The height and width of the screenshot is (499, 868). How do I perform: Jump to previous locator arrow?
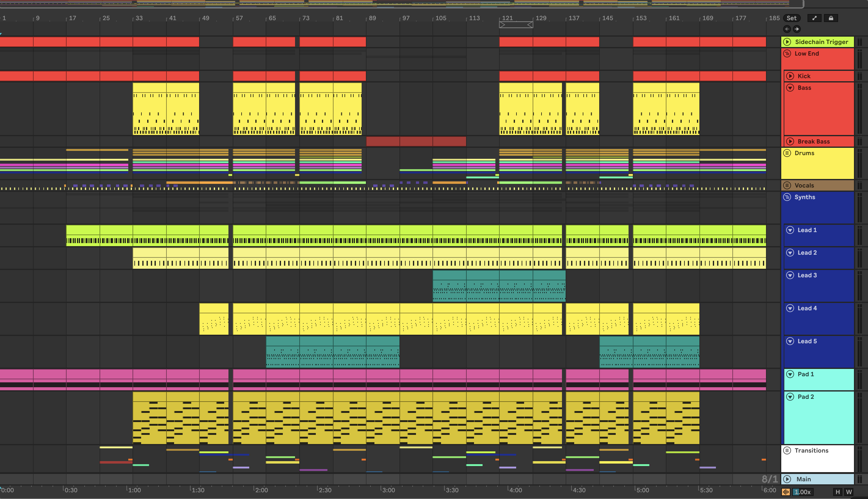point(787,29)
